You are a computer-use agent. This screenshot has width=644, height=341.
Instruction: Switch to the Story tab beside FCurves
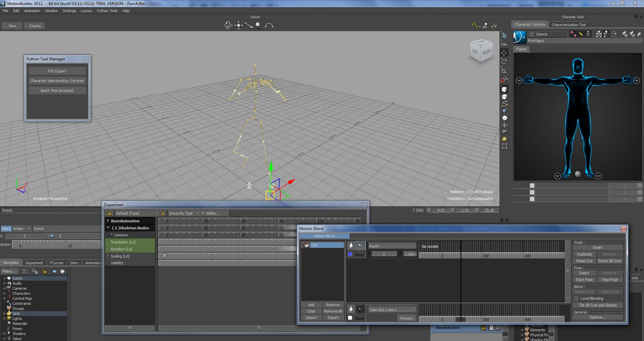click(74, 263)
